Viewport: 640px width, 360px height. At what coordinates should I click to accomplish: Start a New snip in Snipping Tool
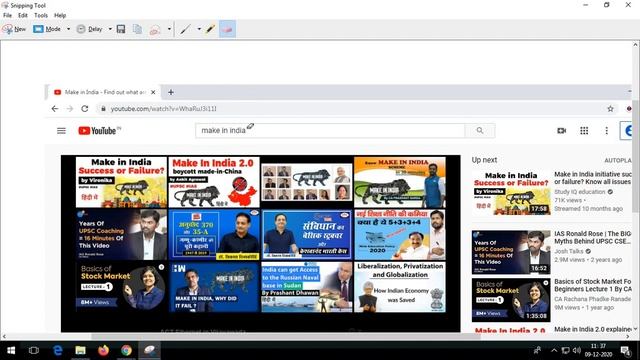click(x=14, y=29)
